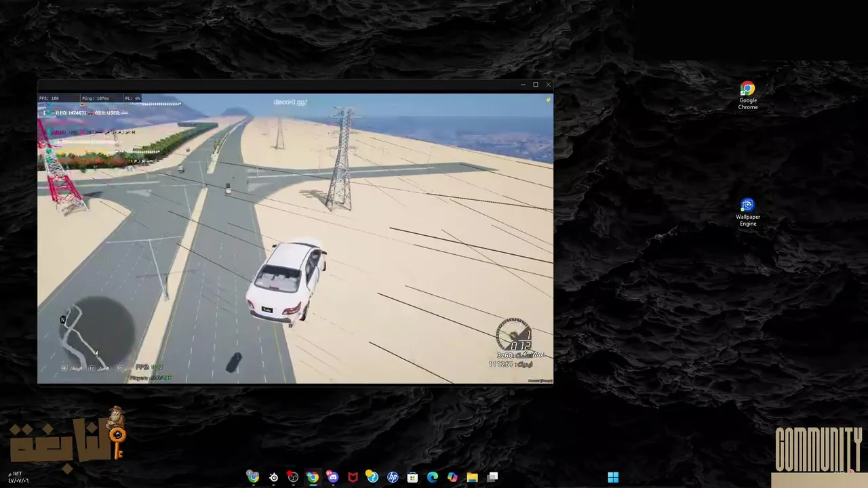
Task: Click the white car in the game
Action: pyautogui.click(x=287, y=281)
